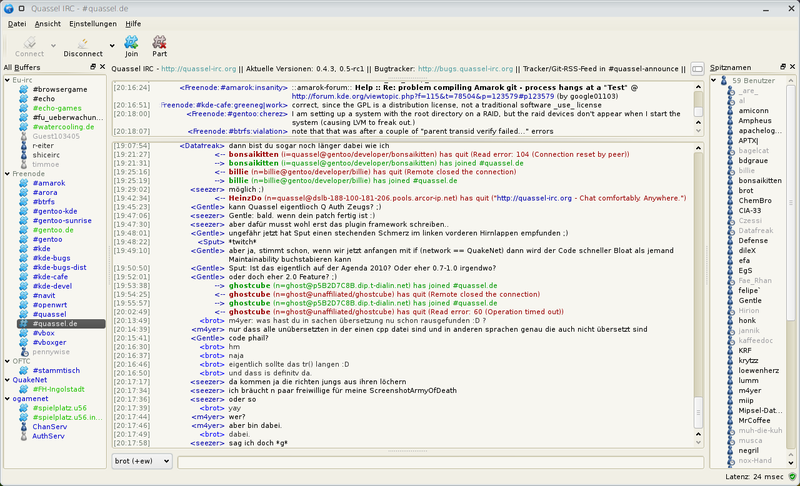The width and height of the screenshot is (800, 486).
Task: Collapse the 59 Benutzer user group
Action: click(x=714, y=81)
